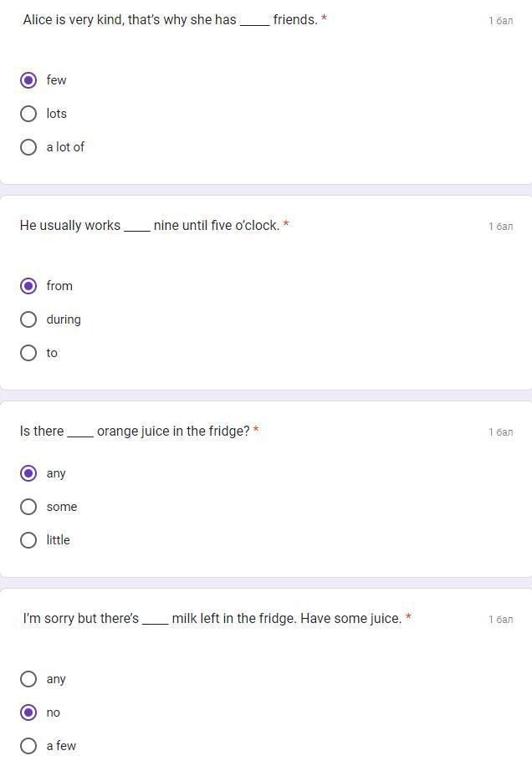The width and height of the screenshot is (532, 771).
Task: Click the points label on the works question
Action: click(x=500, y=227)
